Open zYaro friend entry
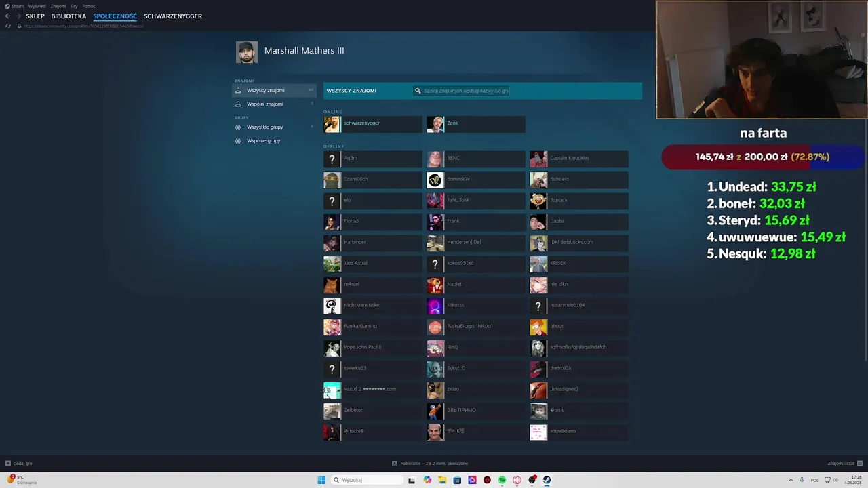Image resolution: width=868 pixels, height=488 pixels. (476, 390)
